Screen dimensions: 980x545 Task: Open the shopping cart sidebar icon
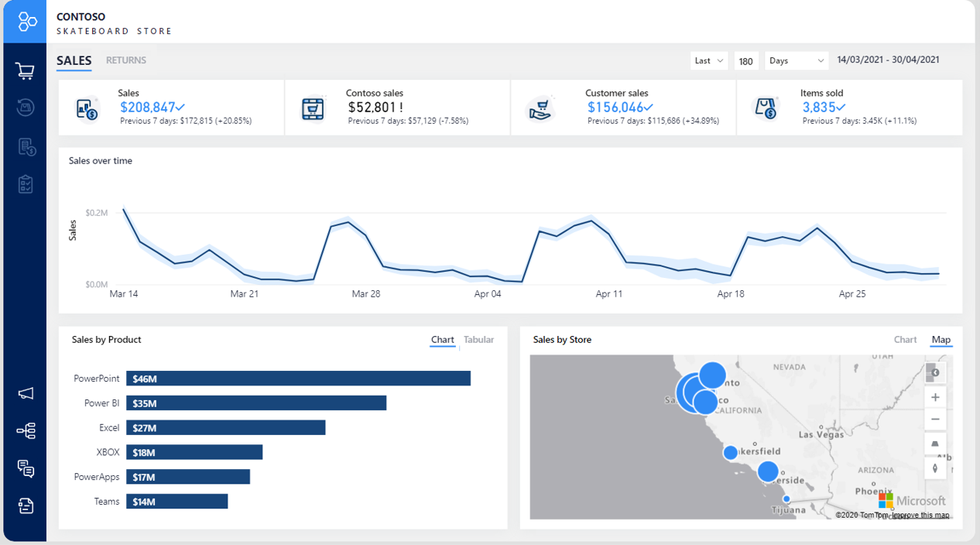click(x=25, y=71)
